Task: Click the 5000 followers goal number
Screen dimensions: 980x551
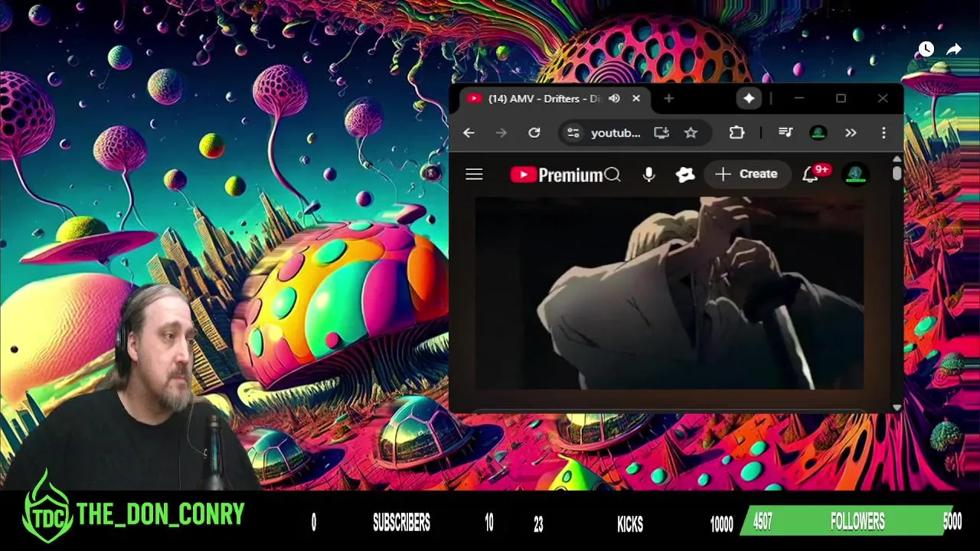Action: 952,523
